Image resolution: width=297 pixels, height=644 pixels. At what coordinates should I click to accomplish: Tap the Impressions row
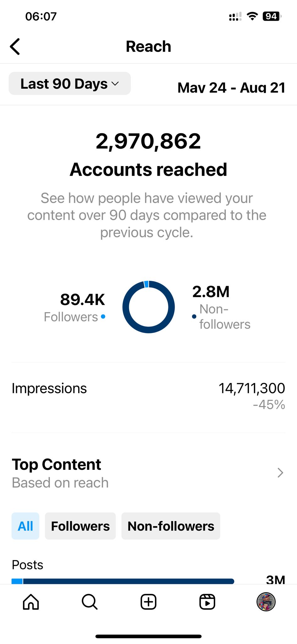(x=148, y=396)
